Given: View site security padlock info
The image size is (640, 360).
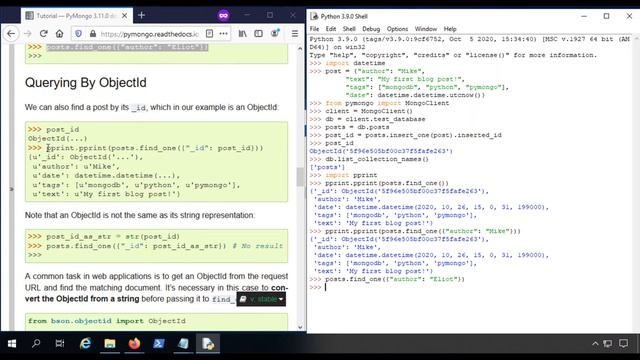Looking at the screenshot, I should click(x=93, y=34).
